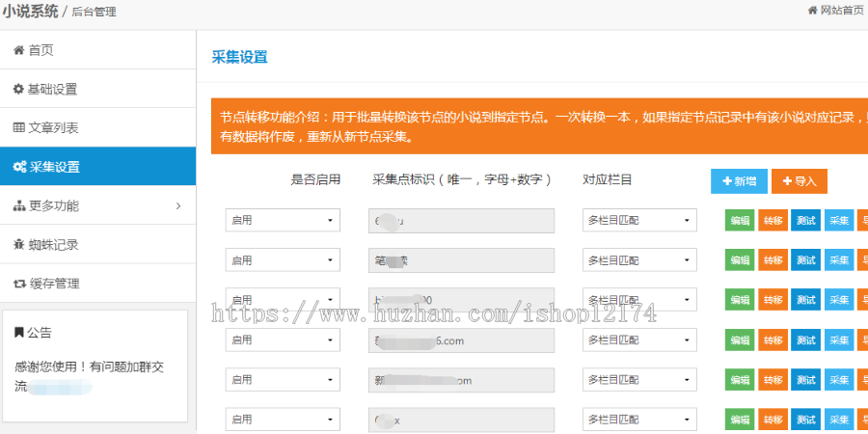Click 采集 in the 笔 row
The width and height of the screenshot is (868, 434).
[839, 260]
